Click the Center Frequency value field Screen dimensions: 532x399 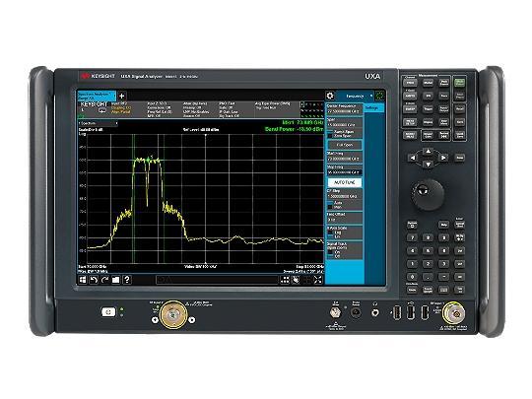[344, 111]
